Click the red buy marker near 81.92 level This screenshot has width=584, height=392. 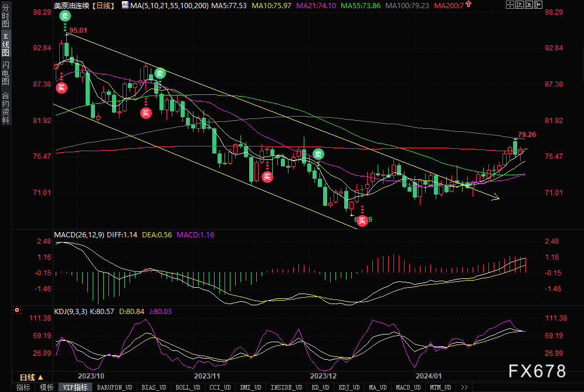click(x=145, y=113)
